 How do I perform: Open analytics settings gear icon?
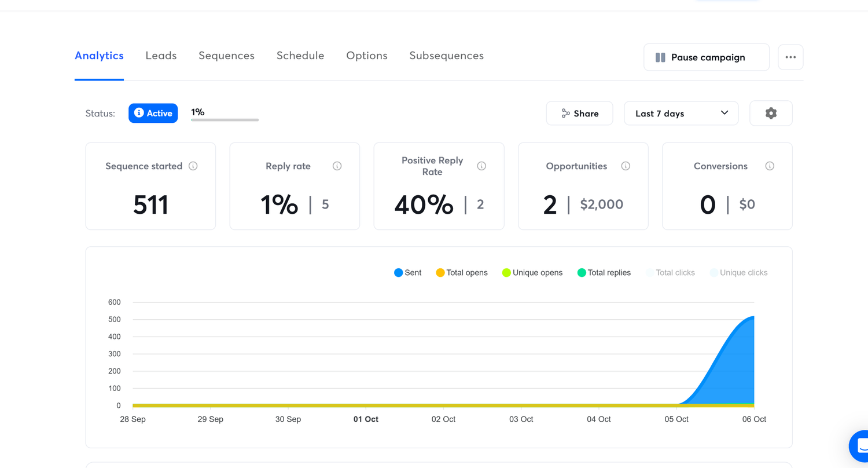(x=771, y=114)
